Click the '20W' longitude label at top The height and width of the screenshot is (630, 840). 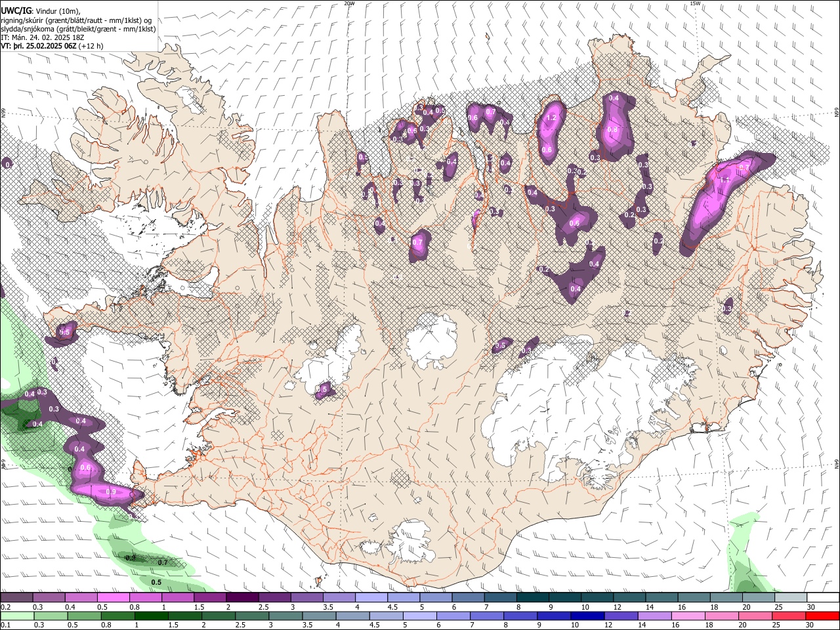click(349, 3)
